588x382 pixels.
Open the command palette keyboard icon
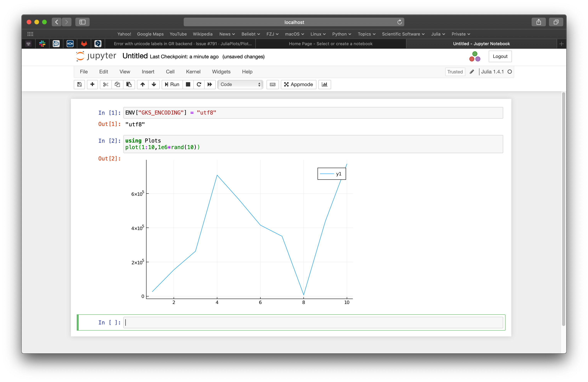point(273,84)
